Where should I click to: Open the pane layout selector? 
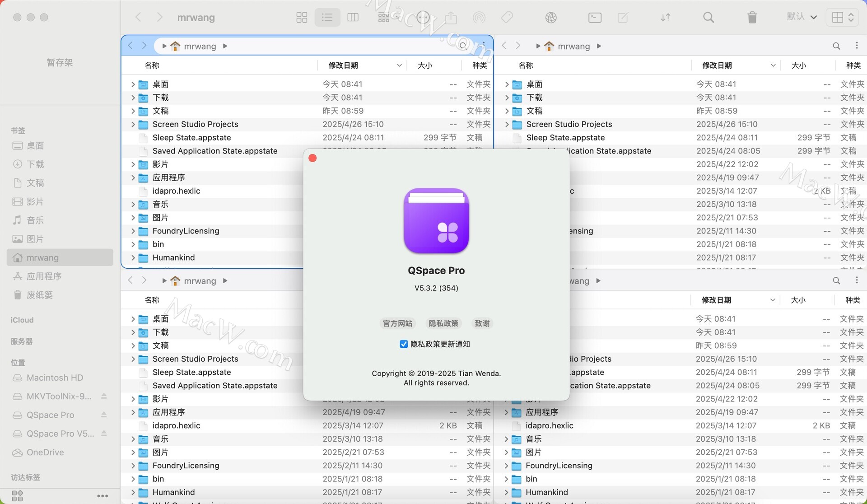(842, 18)
